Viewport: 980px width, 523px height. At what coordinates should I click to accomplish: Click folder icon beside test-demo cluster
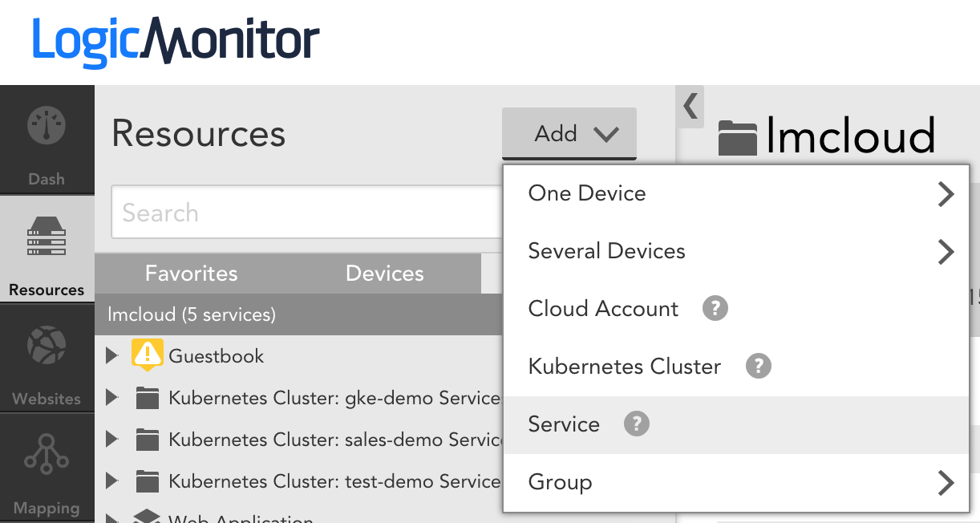pyautogui.click(x=148, y=481)
